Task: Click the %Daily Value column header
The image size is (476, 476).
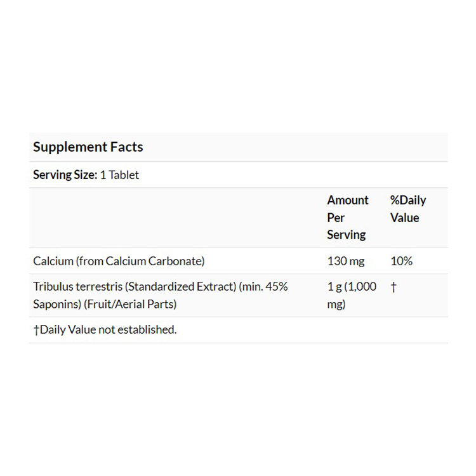Action: [407, 209]
